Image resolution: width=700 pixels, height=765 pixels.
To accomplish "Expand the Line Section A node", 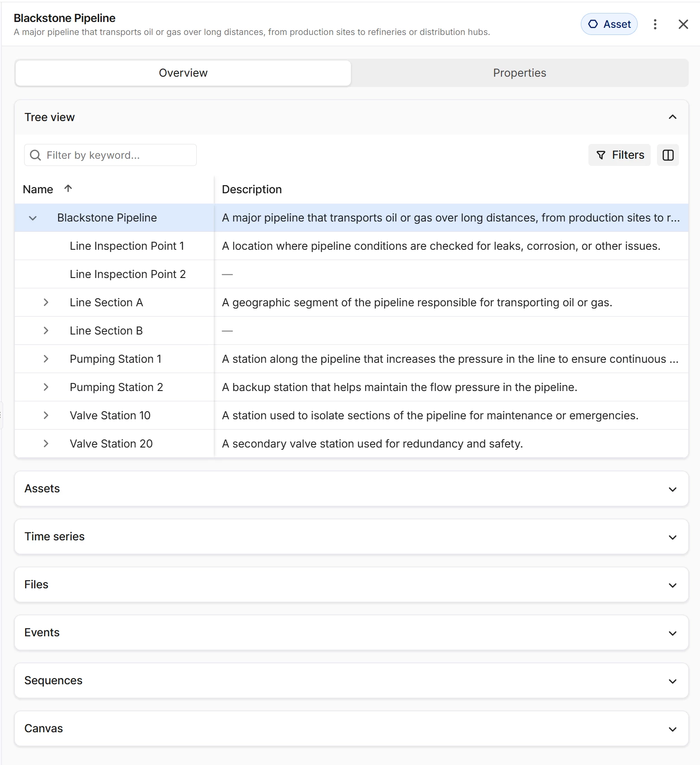I will [46, 303].
